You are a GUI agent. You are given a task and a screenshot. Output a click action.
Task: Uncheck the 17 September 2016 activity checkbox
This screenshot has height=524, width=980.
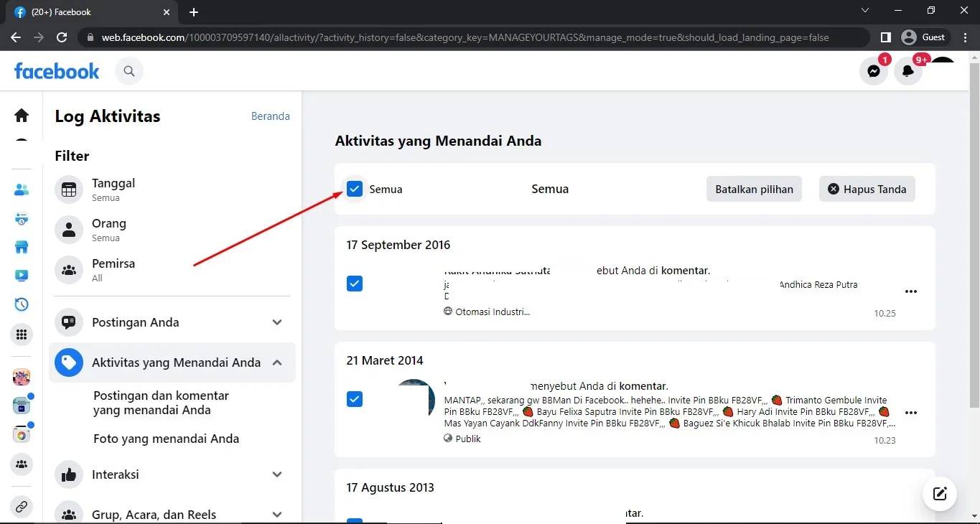(355, 284)
